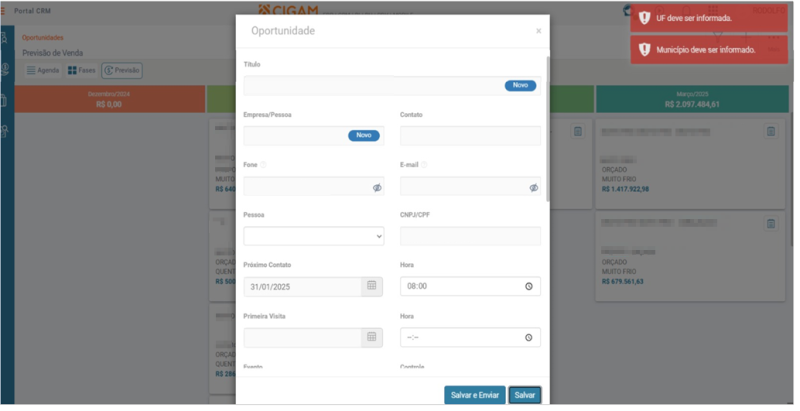The image size is (800, 411).
Task: Click the CIGAM logo
Action: [x=288, y=10]
